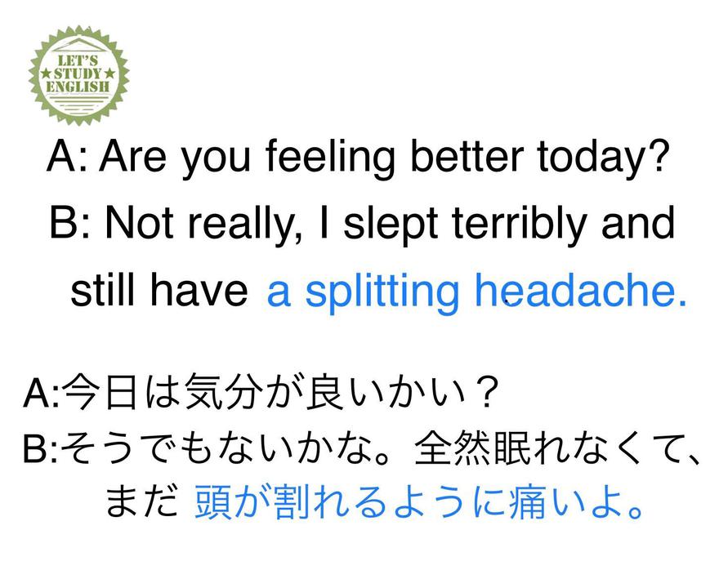Click the blue phrase "a splitting headache."
The width and height of the screenshot is (719, 588).
(x=476, y=291)
